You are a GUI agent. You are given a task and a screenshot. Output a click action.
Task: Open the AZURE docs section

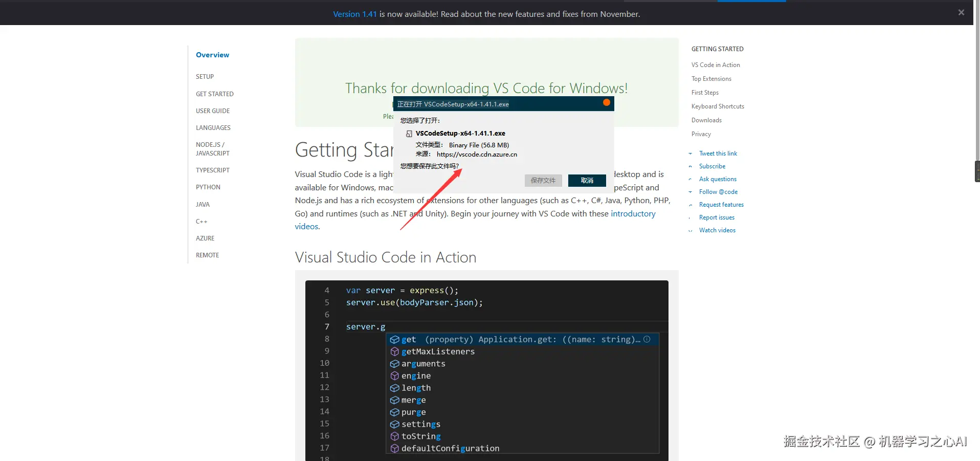coord(205,238)
